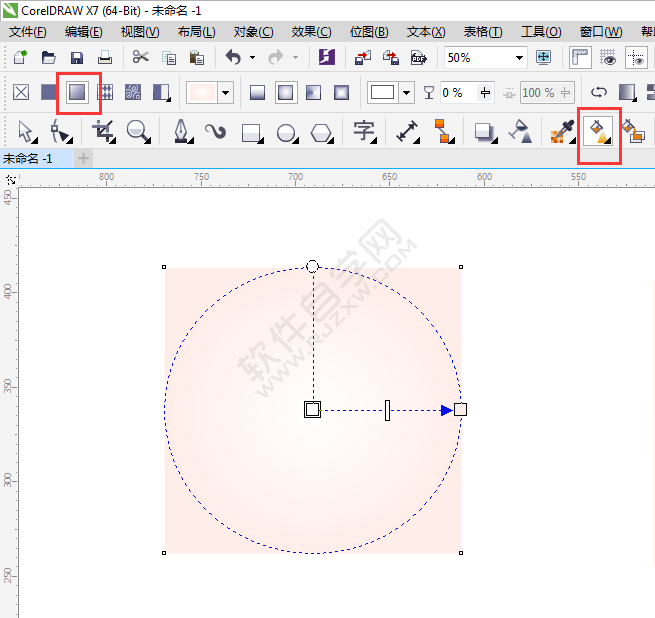
Task: Select the Crop tool
Action: [x=104, y=131]
